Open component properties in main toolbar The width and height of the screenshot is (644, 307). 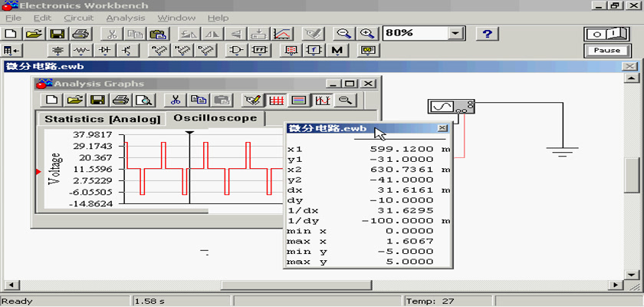click(313, 33)
